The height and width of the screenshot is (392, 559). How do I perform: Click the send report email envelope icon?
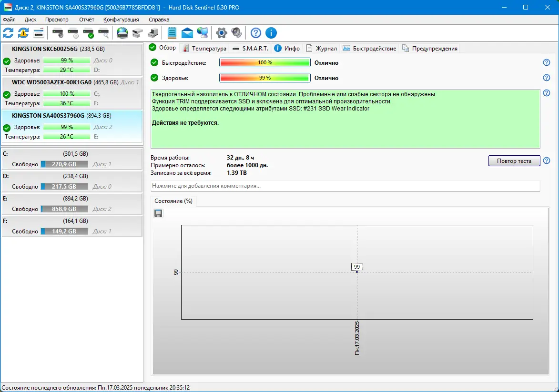187,33
